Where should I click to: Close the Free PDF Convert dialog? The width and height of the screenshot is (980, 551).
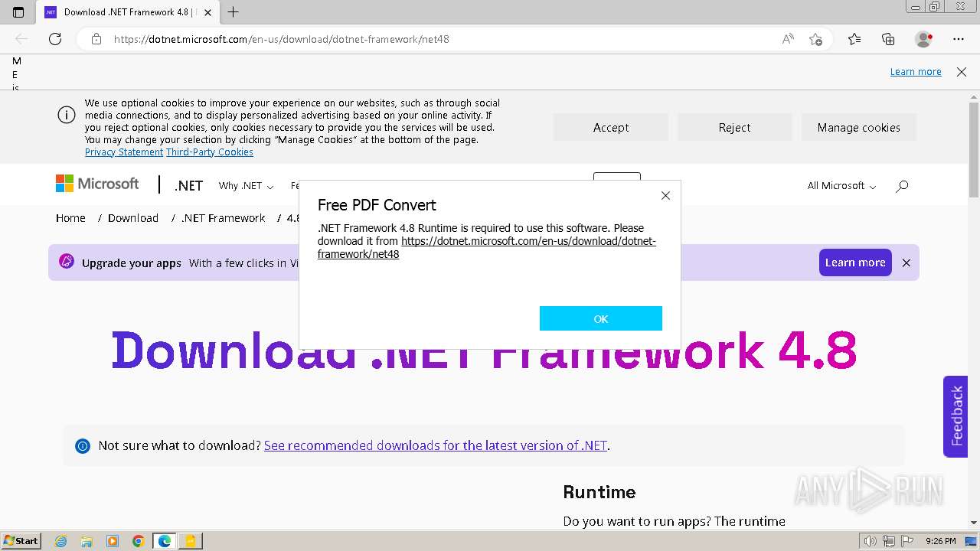pos(665,196)
